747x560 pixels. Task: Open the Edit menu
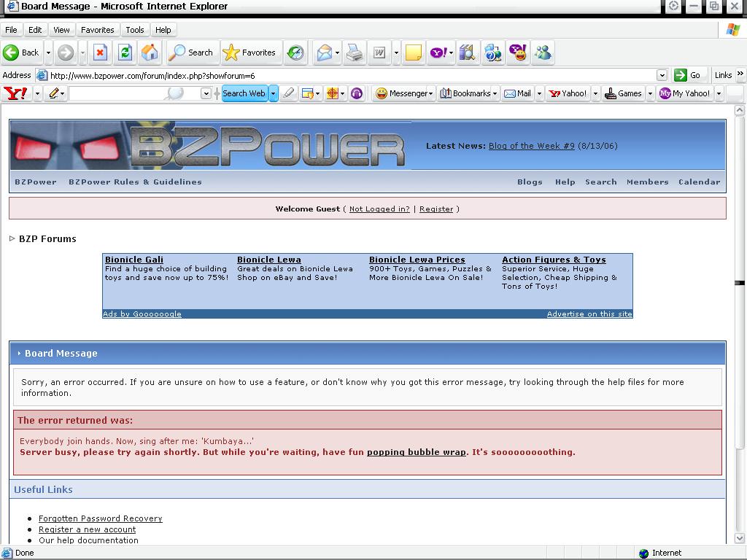pyautogui.click(x=35, y=30)
